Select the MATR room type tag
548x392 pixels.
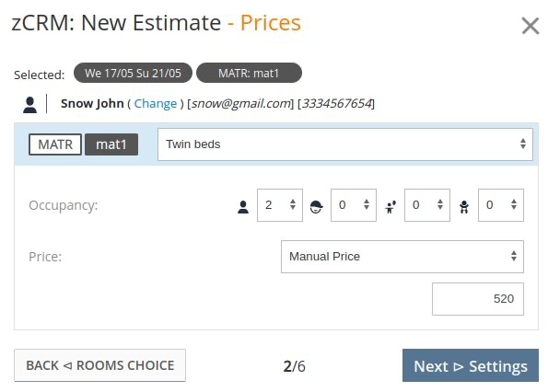[55, 144]
